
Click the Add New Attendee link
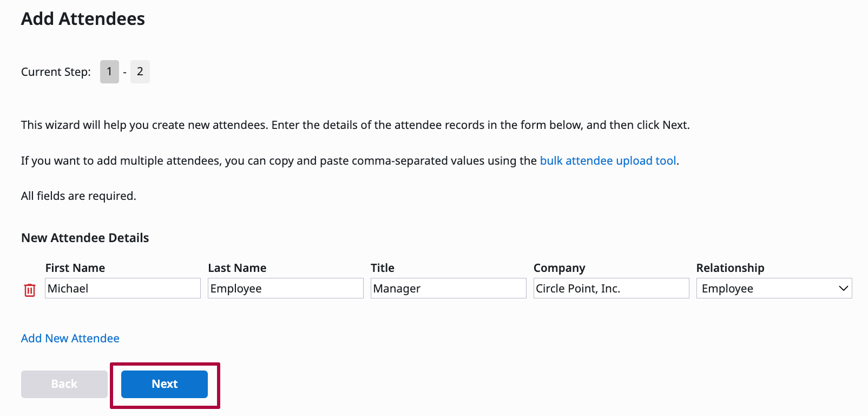click(70, 339)
